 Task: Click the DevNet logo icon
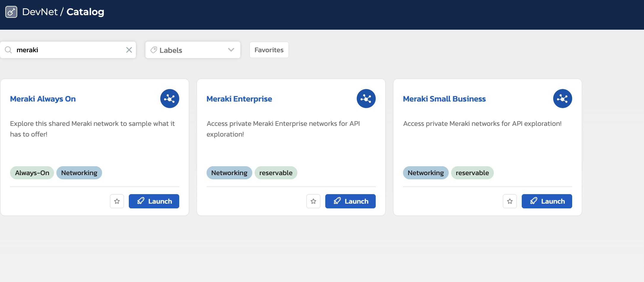[11, 12]
